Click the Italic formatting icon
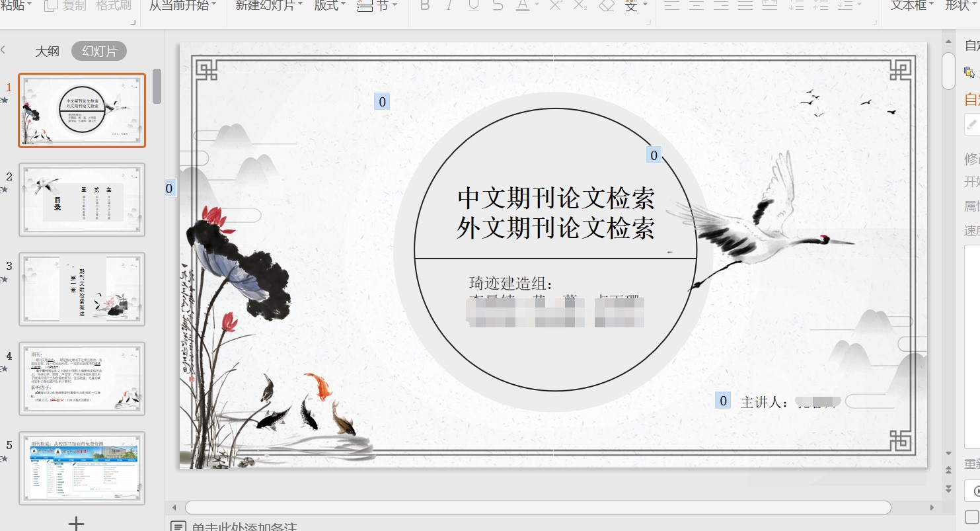 [x=449, y=6]
